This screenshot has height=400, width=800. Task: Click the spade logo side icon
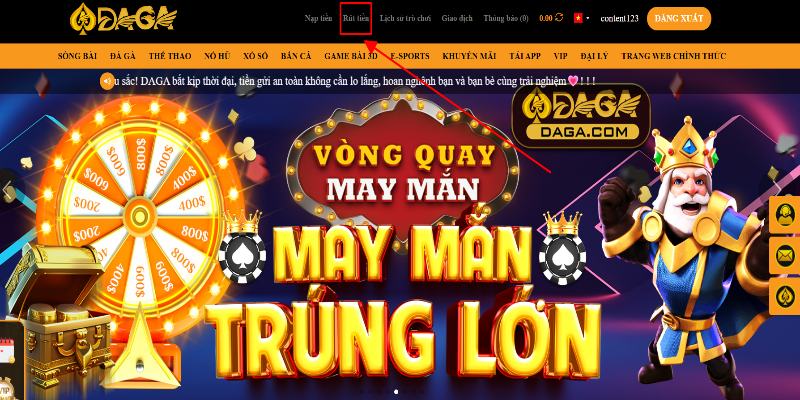coord(784,296)
